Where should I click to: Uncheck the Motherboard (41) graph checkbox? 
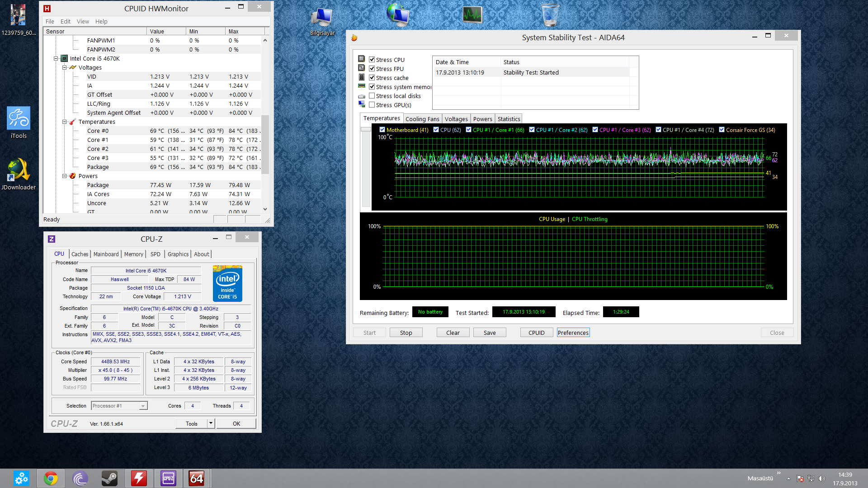pyautogui.click(x=382, y=130)
